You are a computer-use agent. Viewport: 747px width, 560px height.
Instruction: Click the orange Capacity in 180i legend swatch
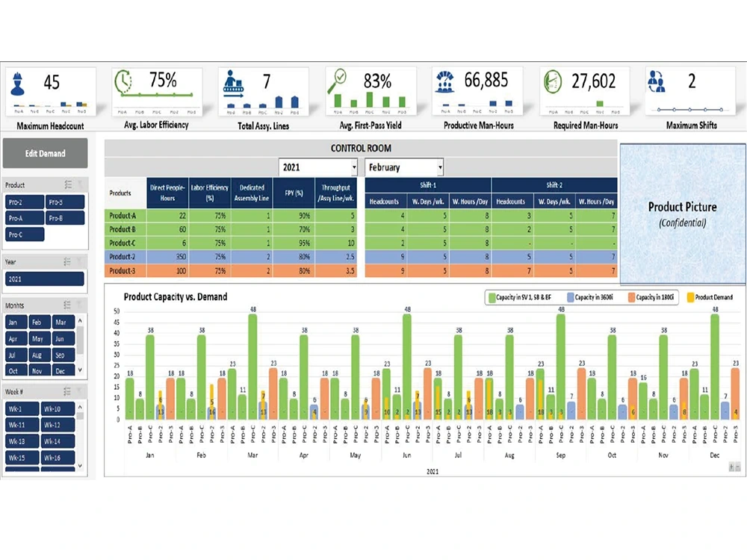[x=631, y=297]
